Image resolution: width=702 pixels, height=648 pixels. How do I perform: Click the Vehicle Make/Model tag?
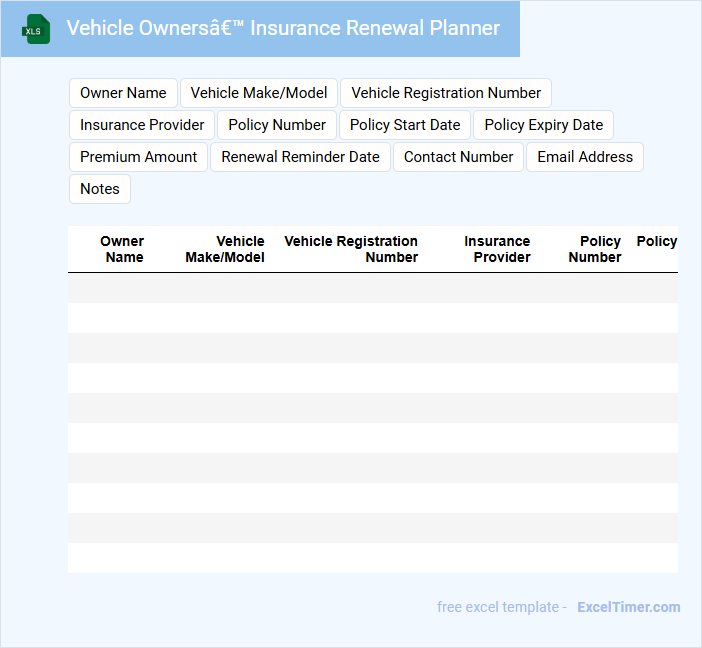259,93
